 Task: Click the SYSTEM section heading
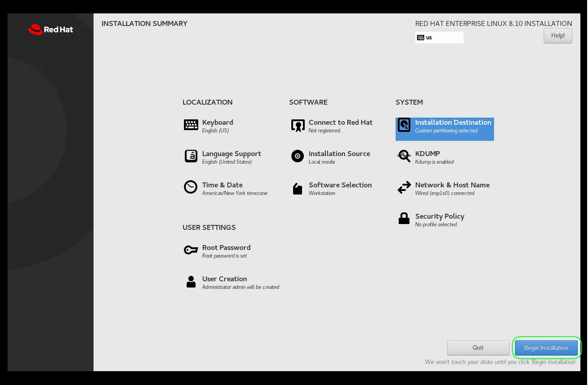click(x=409, y=102)
